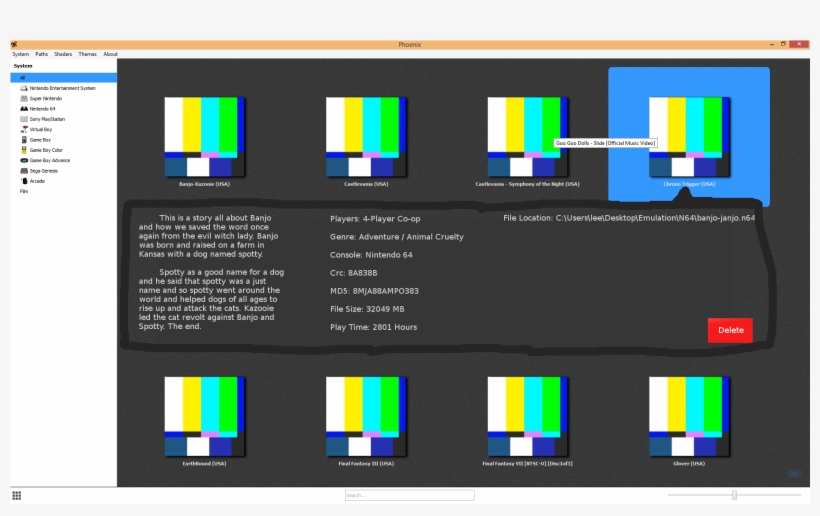Click the Phoenix app icon in title bar

click(x=14, y=44)
